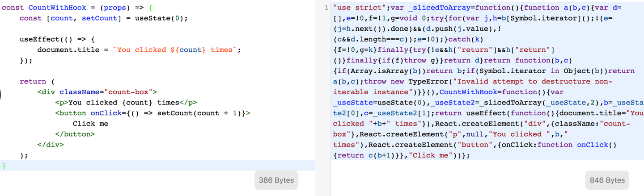Click the 'return (' line
Image resolution: width=644 pixels, height=196 pixels.
pyautogui.click(x=37, y=81)
